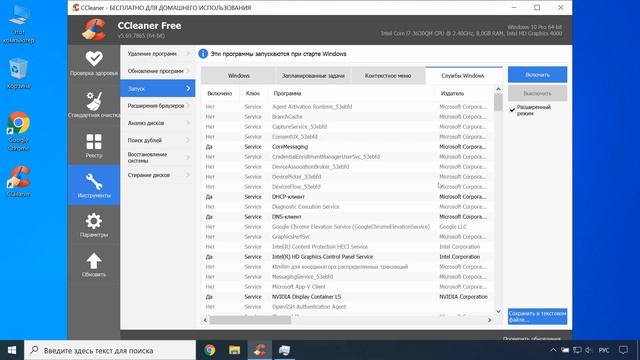Click Save to text file button
The image size is (640, 360).
(x=537, y=316)
